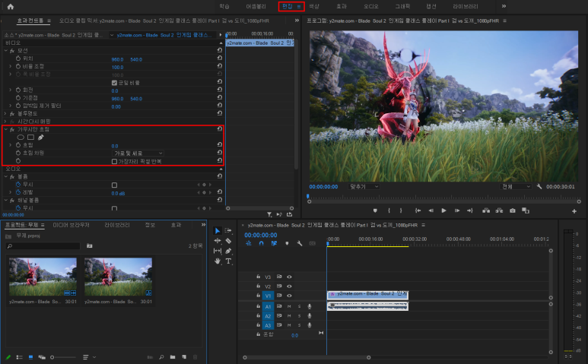This screenshot has height=364, width=588.
Task: Toggle 볼륨 무시 checkbox
Action: pyautogui.click(x=114, y=185)
